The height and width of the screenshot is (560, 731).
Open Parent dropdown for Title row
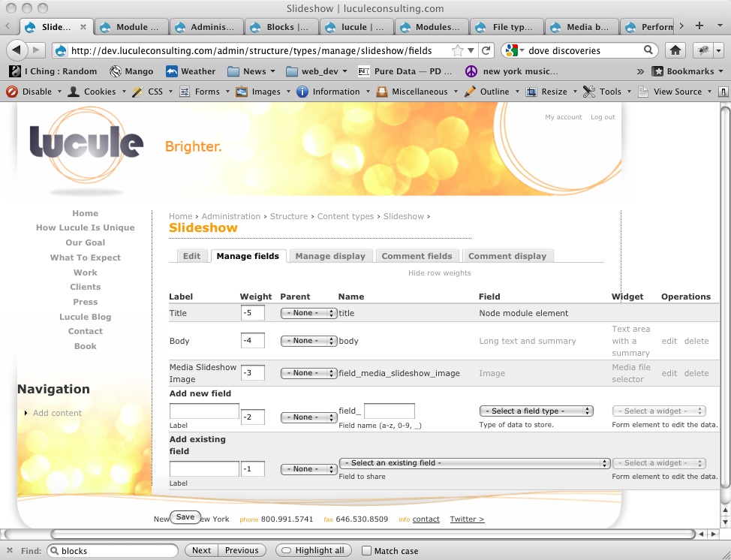(308, 313)
